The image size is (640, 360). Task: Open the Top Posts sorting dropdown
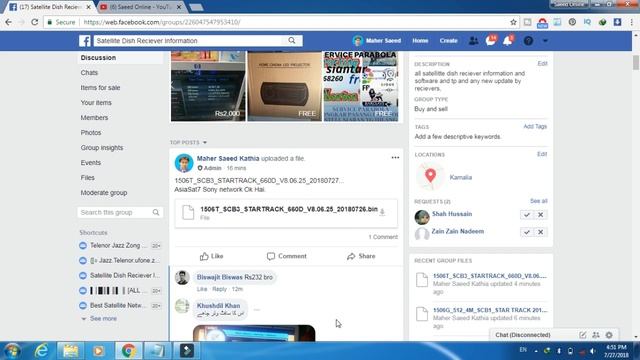[189, 142]
